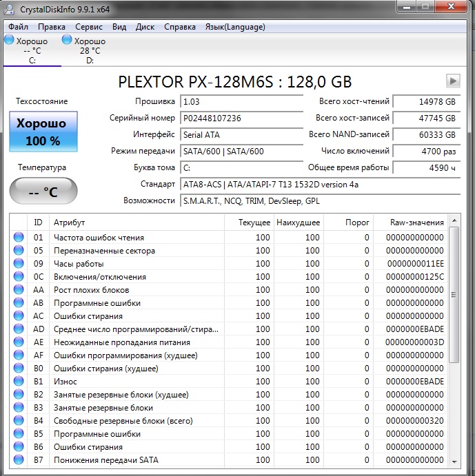Click status orb for attribute AE
The image size is (475, 476).
tap(19, 342)
